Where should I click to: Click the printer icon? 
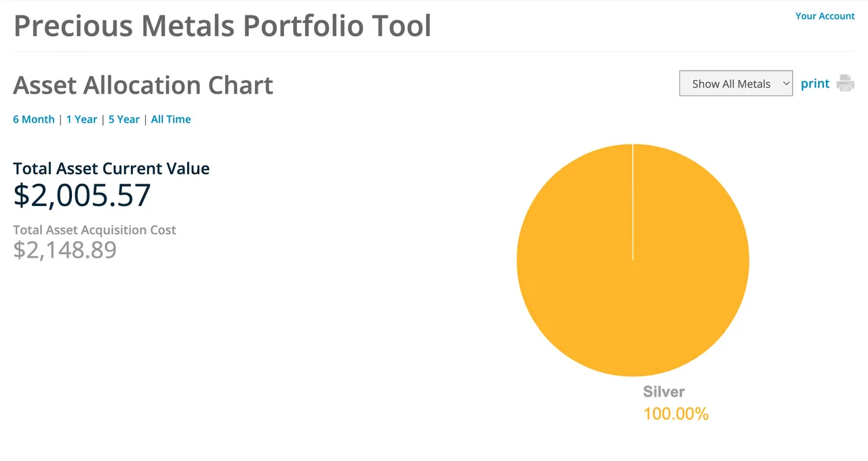coord(845,83)
